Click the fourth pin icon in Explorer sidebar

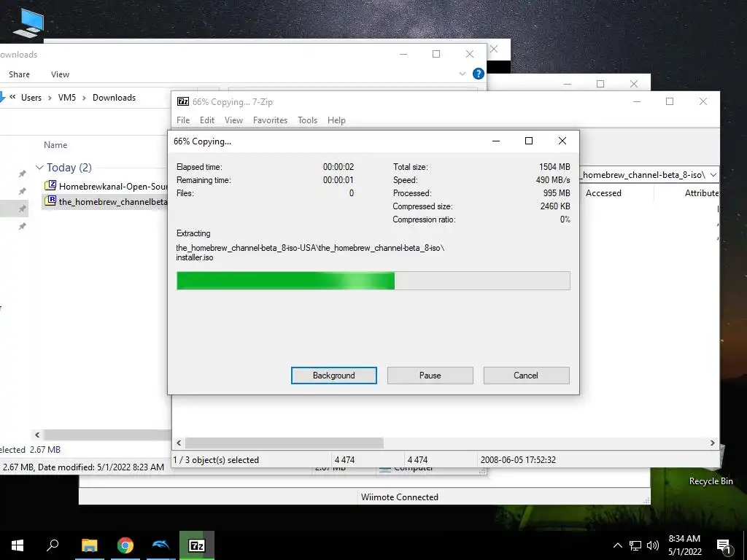point(22,227)
